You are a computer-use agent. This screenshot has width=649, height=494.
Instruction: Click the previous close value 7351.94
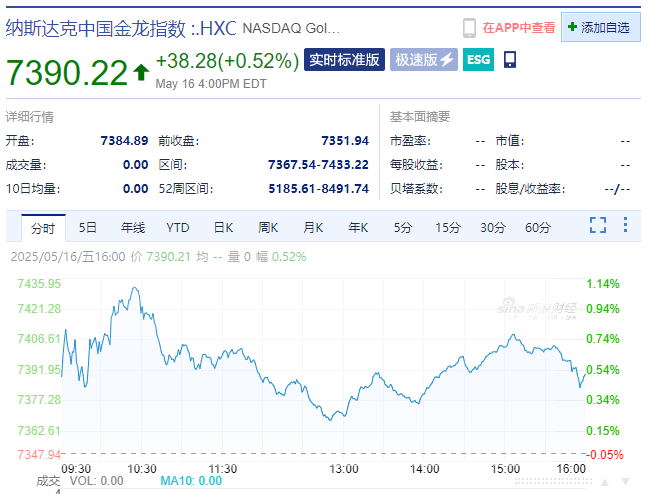coord(345,141)
